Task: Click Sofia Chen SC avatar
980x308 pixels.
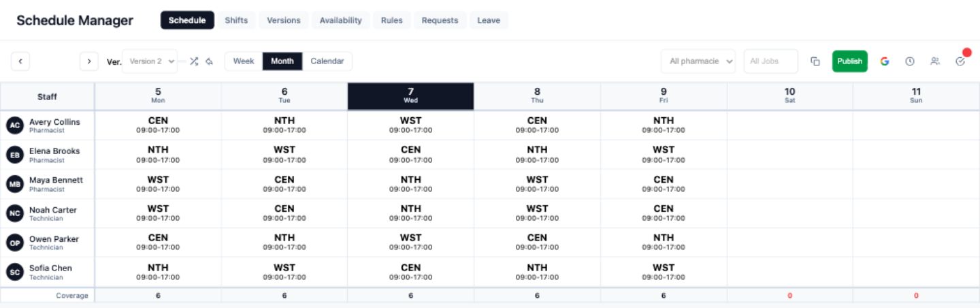Action: [15, 272]
